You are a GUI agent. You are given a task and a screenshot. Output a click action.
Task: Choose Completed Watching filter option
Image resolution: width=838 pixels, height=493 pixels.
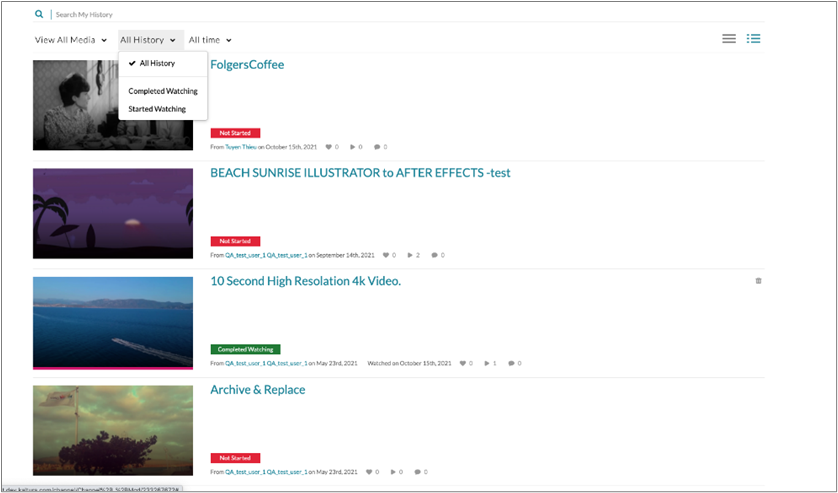pos(162,91)
